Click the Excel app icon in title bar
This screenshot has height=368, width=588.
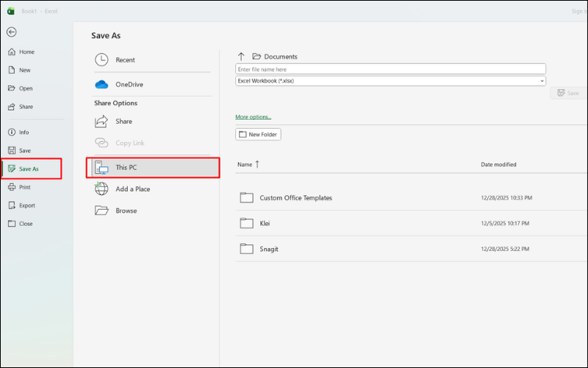tap(11, 11)
